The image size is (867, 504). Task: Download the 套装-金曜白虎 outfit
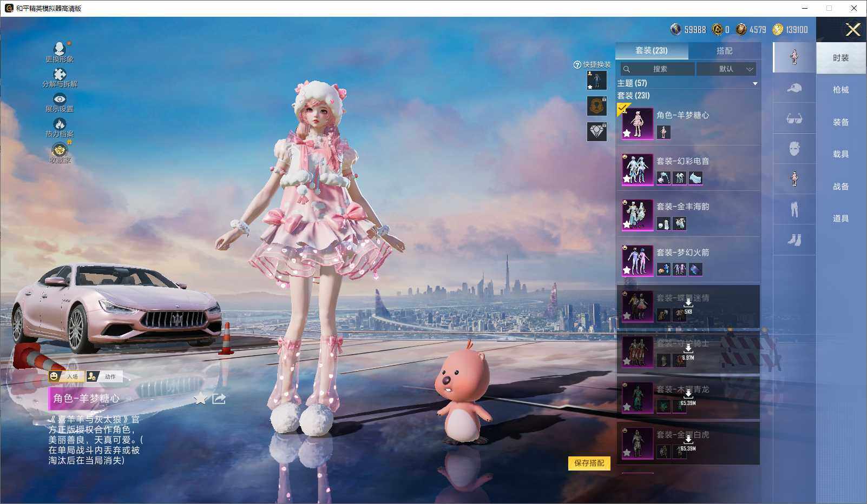[x=688, y=440]
